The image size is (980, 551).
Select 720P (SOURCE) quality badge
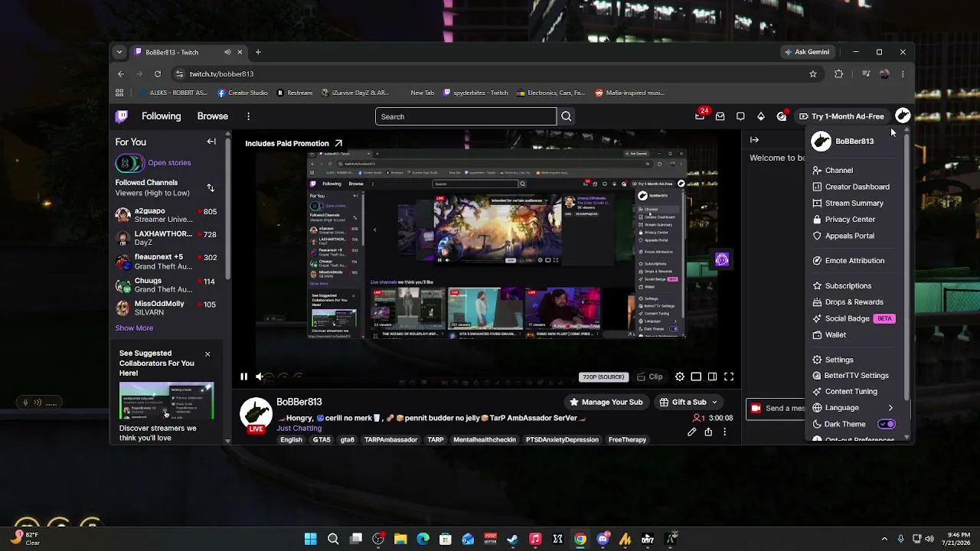pyautogui.click(x=604, y=377)
